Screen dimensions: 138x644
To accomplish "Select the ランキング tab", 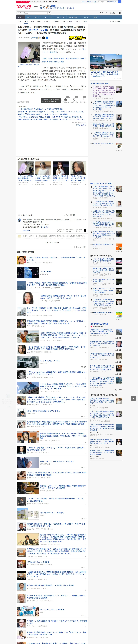I will [x=86, y=17].
